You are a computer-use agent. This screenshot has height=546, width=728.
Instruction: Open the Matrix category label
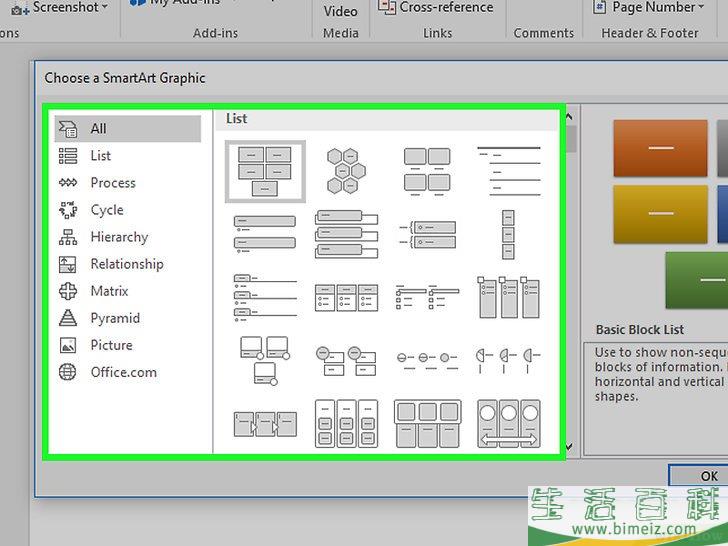click(x=110, y=291)
